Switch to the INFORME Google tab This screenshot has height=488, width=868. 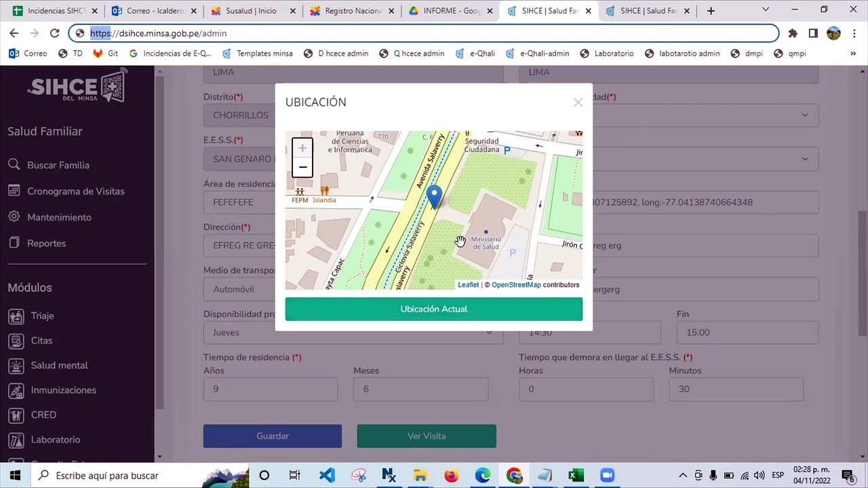451,11
